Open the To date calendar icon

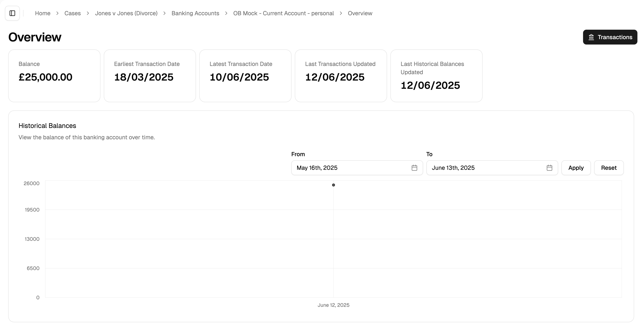tap(549, 168)
